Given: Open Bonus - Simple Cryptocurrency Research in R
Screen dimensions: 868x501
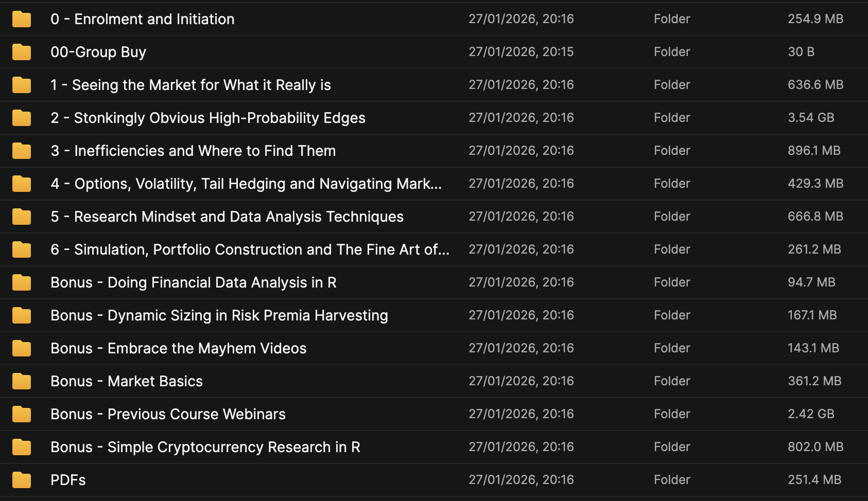Looking at the screenshot, I should pyautogui.click(x=205, y=447).
